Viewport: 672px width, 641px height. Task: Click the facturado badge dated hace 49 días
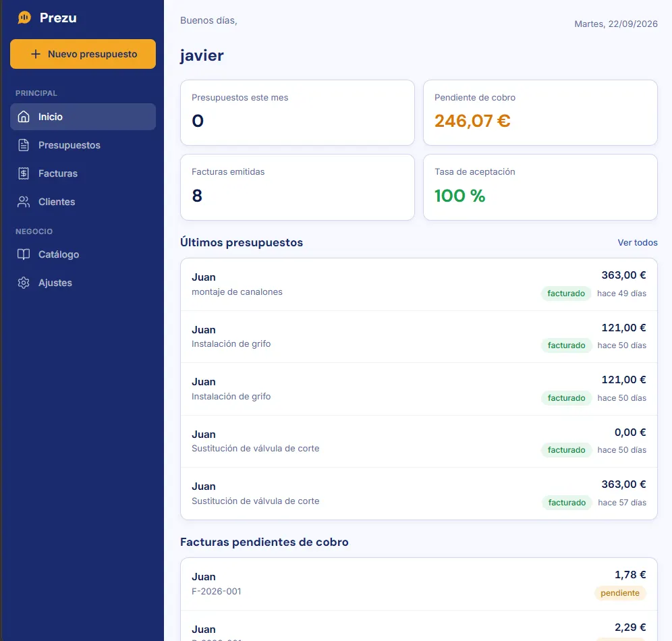566,294
